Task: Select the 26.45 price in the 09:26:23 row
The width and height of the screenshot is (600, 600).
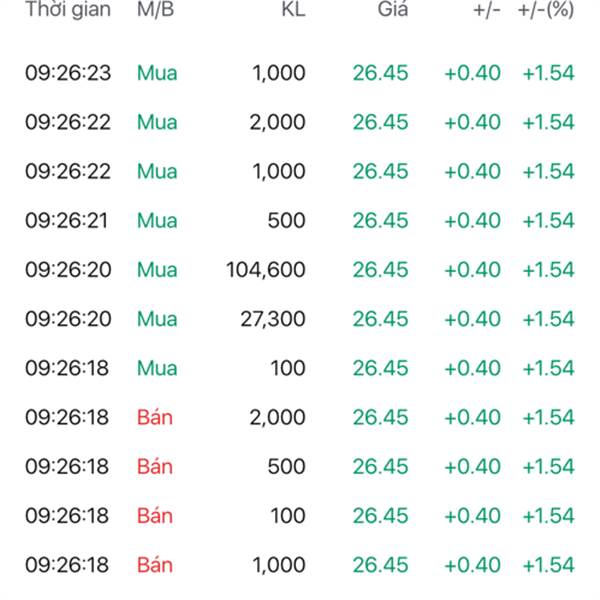Action: pyautogui.click(x=380, y=73)
